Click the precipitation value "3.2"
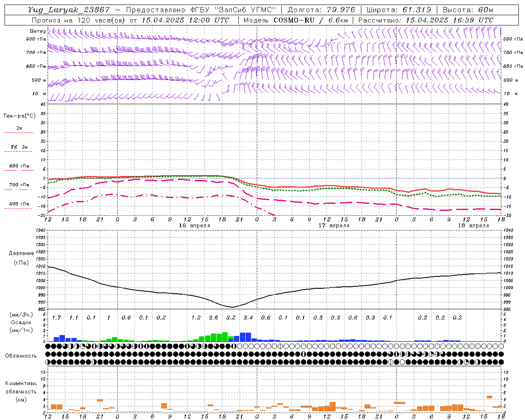525x420 pixels. pyautogui.click(x=231, y=318)
